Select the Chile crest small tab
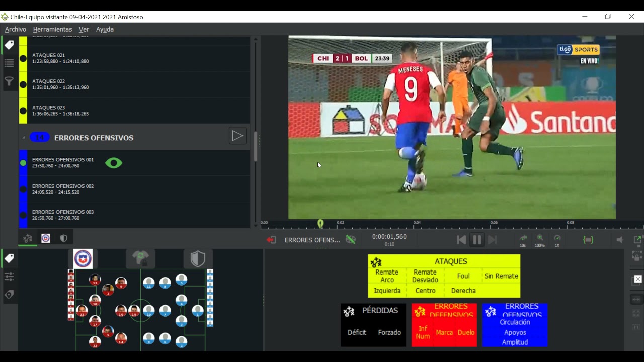 (46, 238)
